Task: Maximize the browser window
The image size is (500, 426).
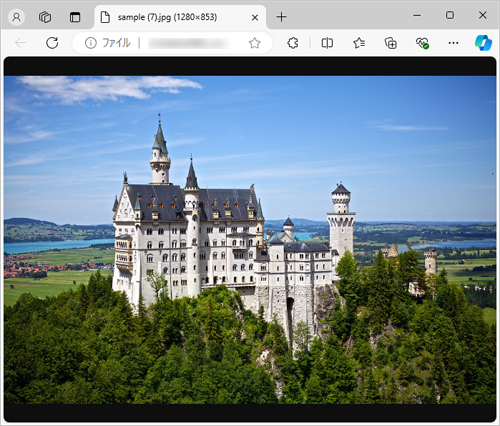Action: pos(450,15)
